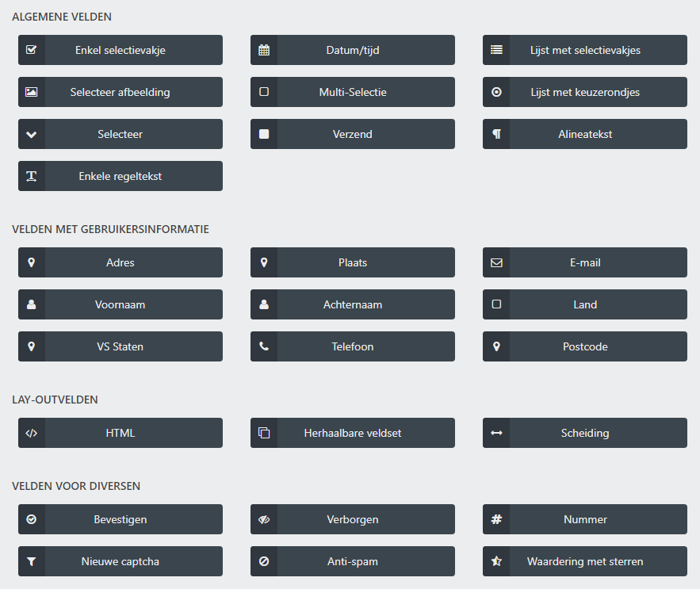
Task: Click the envelope icon on E-mail
Action: coord(496,262)
